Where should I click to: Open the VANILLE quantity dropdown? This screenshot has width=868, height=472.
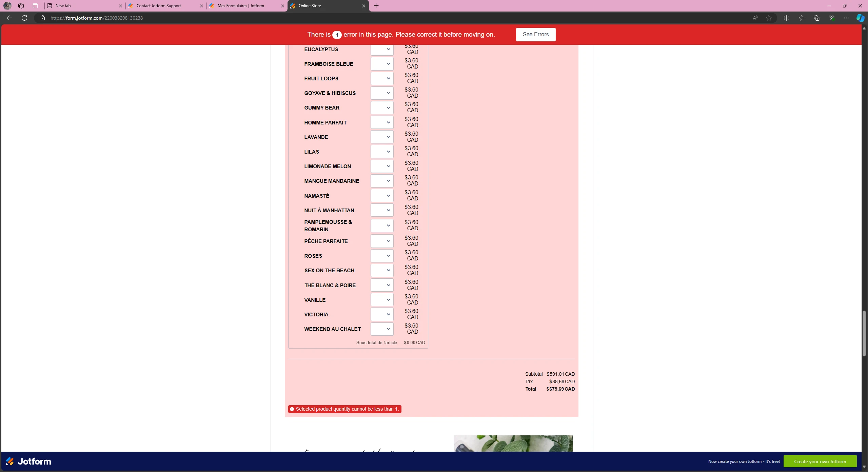click(382, 299)
